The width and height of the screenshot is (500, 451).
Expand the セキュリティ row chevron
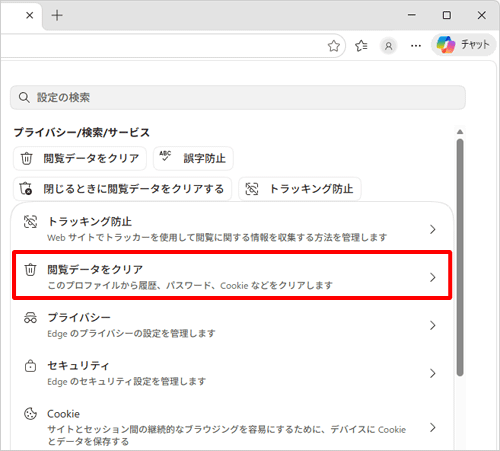click(x=433, y=373)
